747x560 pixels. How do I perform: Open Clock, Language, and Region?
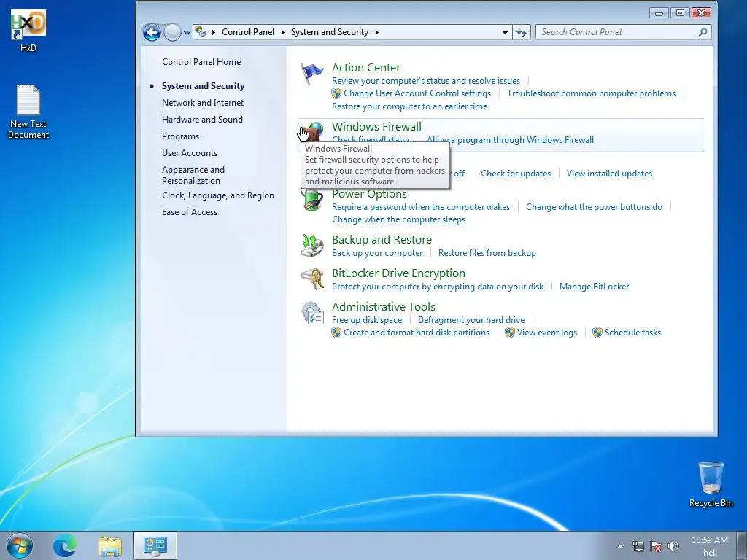coord(217,195)
